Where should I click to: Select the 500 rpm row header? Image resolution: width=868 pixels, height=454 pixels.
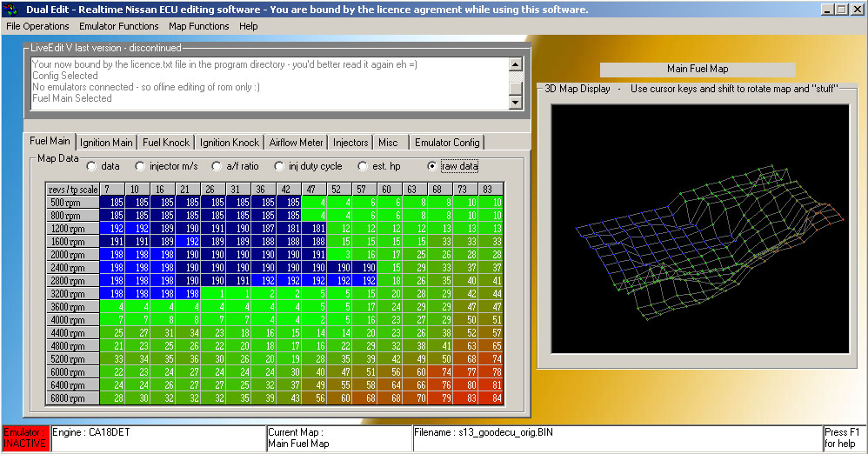[x=73, y=203]
